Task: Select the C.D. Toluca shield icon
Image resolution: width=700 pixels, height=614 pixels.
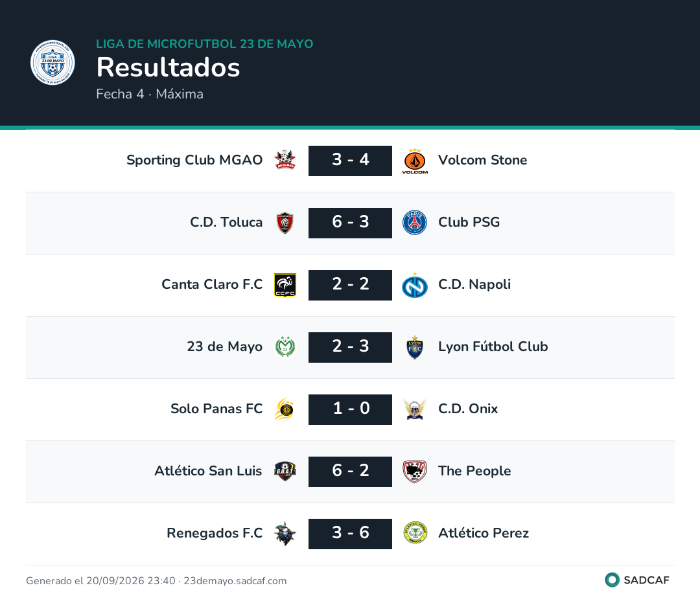Action: click(x=285, y=223)
